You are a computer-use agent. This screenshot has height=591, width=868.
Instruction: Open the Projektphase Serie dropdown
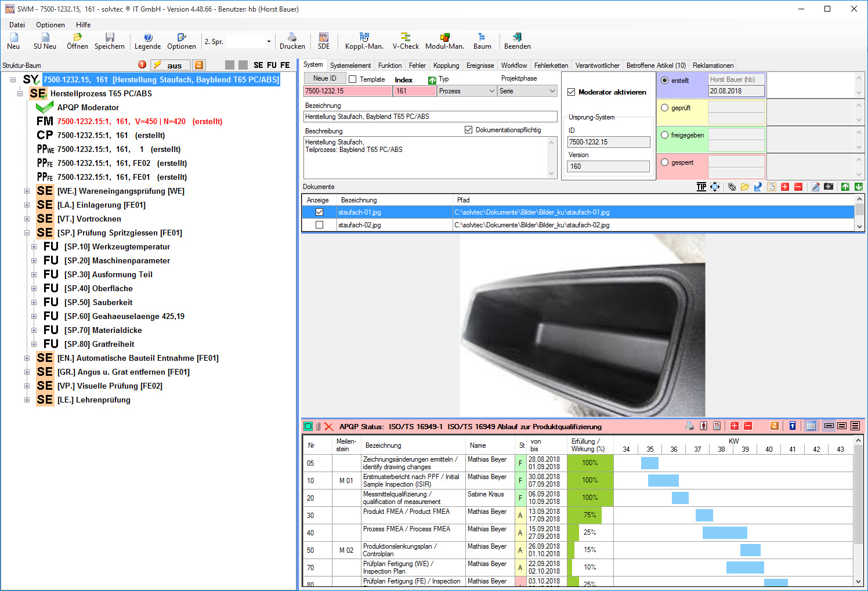(552, 91)
